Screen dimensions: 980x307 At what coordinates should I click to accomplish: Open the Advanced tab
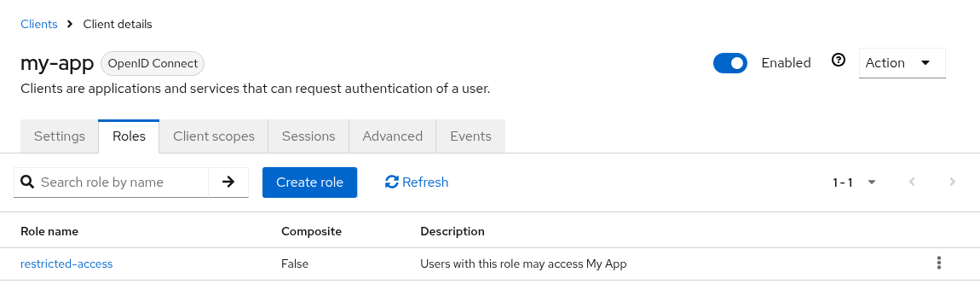393,136
